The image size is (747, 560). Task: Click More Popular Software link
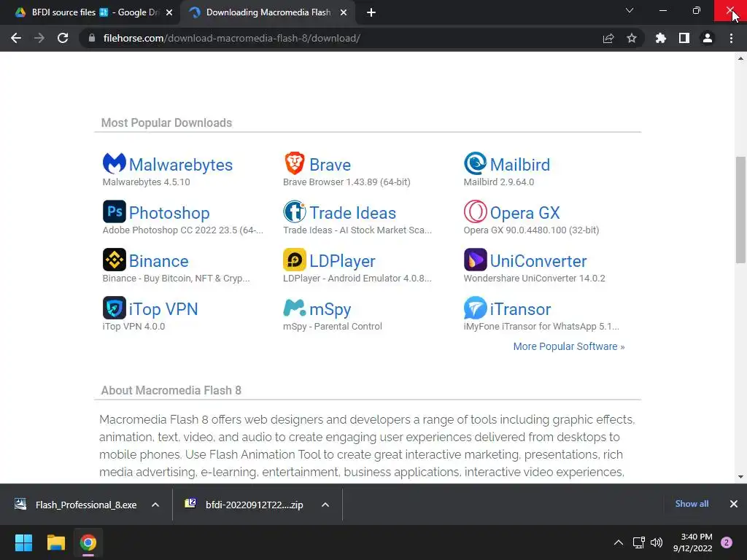[569, 346]
